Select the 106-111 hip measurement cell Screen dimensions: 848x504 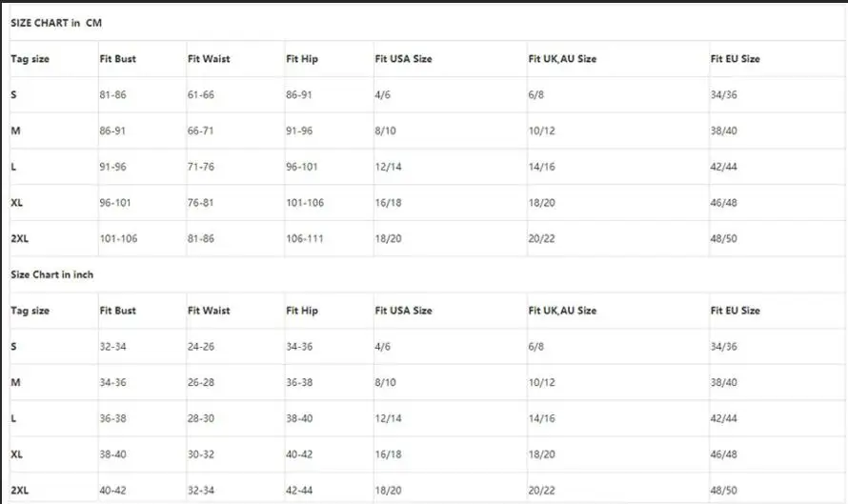305,238
